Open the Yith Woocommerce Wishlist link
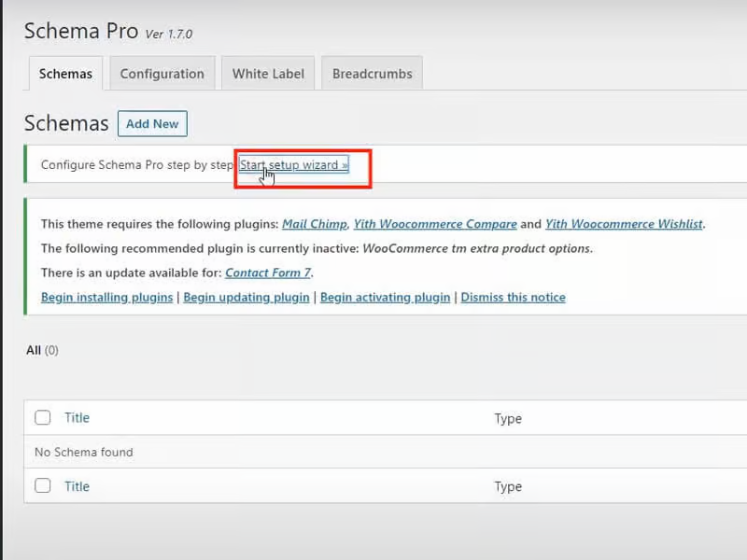Image resolution: width=747 pixels, height=560 pixels. (624, 224)
